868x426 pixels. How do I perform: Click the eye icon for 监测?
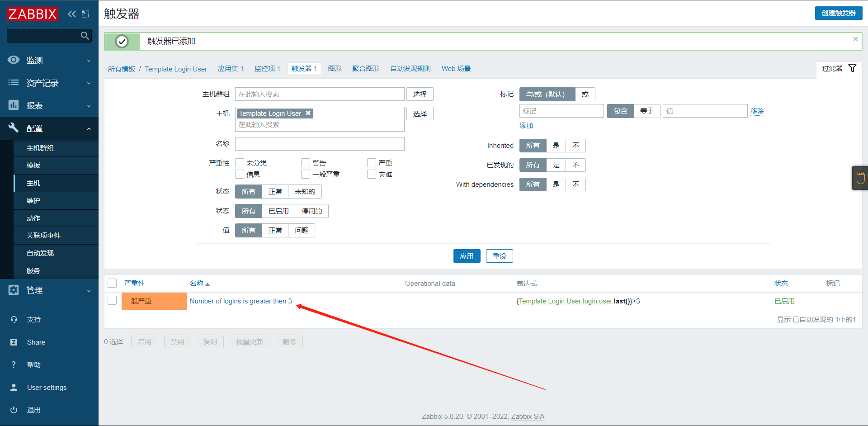click(14, 60)
